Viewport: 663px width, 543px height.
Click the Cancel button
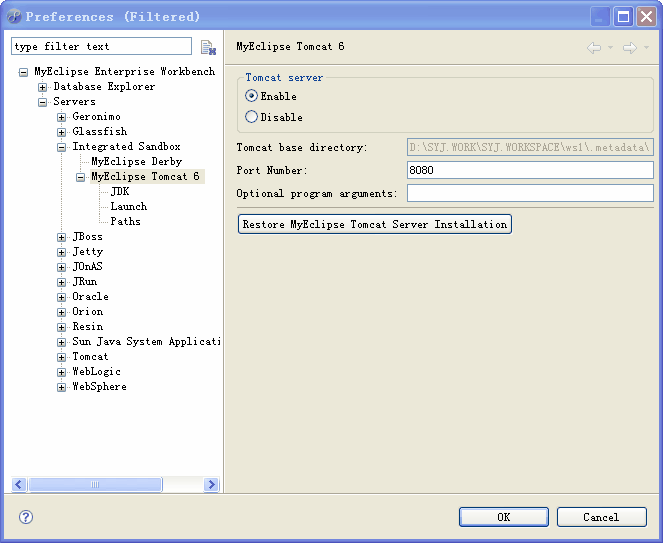click(601, 517)
